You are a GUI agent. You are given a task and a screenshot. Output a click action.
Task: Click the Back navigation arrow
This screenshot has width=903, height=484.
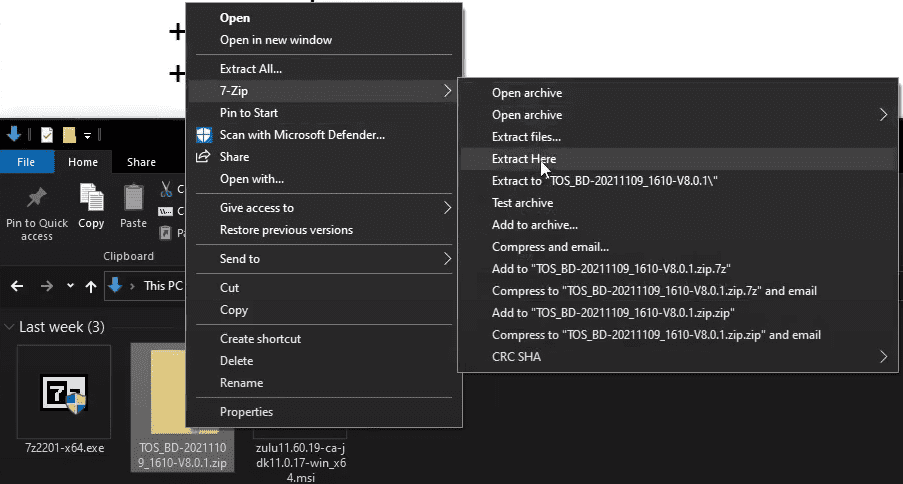pos(17,286)
